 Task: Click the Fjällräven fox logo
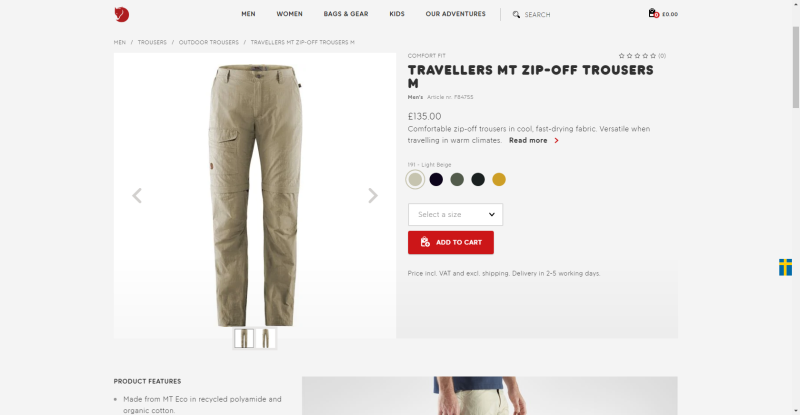pyautogui.click(x=121, y=14)
